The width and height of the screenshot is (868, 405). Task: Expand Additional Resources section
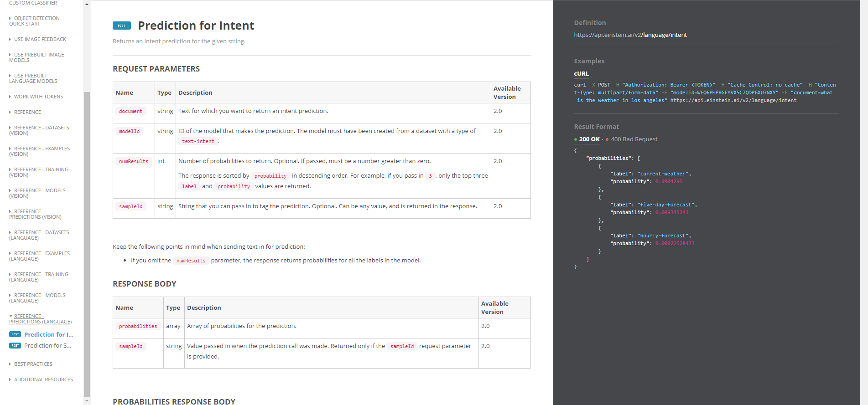43,379
